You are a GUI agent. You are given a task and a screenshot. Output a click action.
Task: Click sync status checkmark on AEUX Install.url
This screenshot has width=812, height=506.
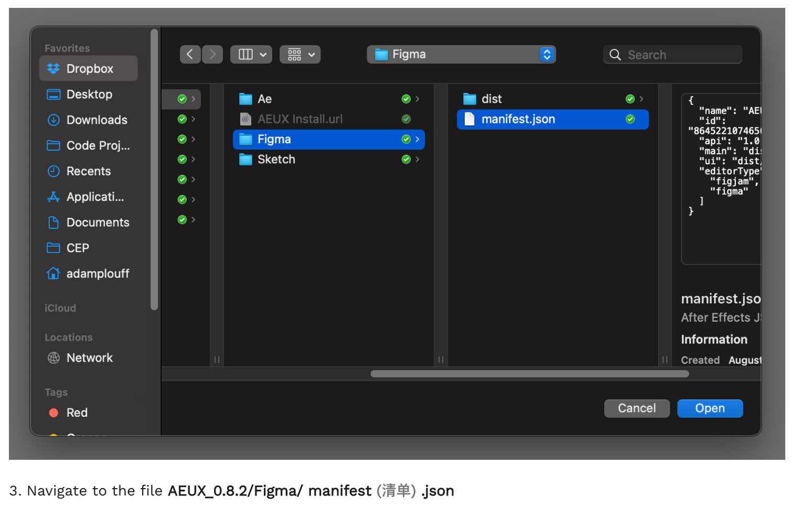tap(406, 119)
